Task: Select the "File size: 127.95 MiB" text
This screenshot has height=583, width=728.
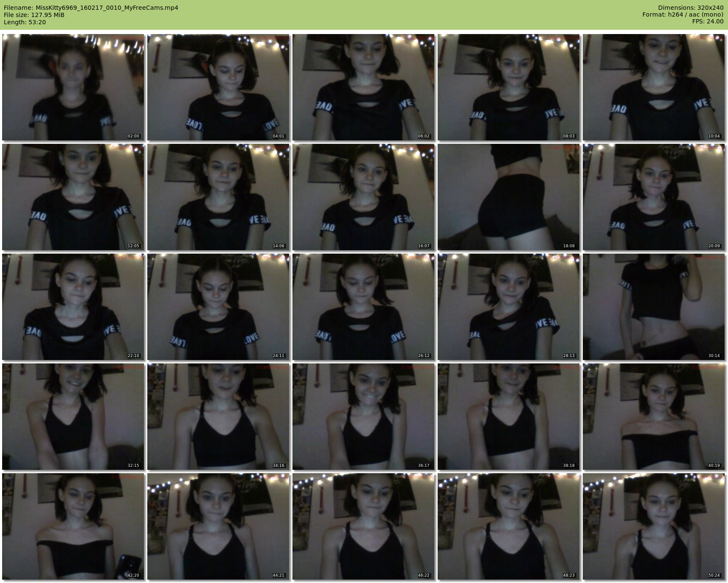Action: (34, 15)
